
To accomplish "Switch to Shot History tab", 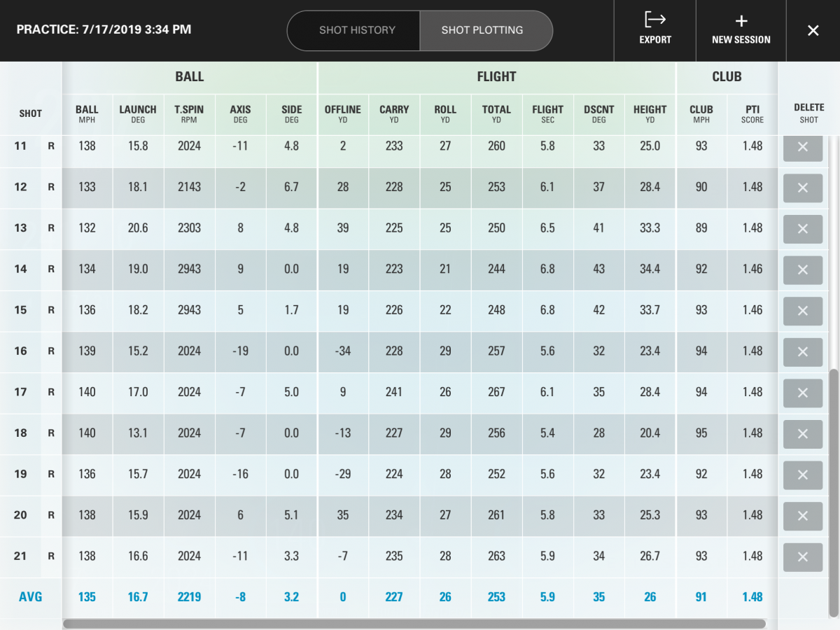I will (357, 31).
